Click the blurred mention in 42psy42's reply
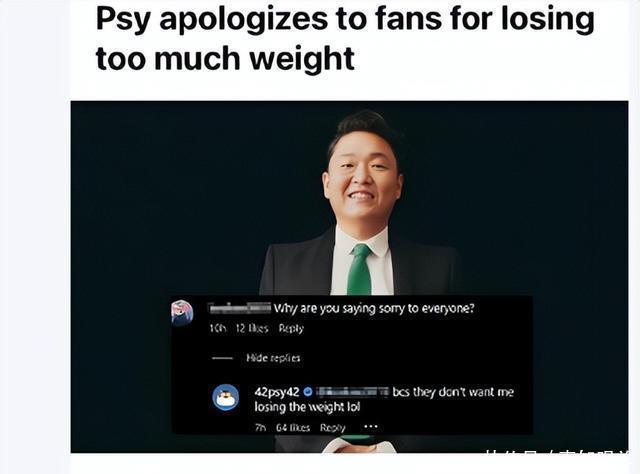Image resolution: width=640 pixels, height=474 pixels. click(353, 392)
